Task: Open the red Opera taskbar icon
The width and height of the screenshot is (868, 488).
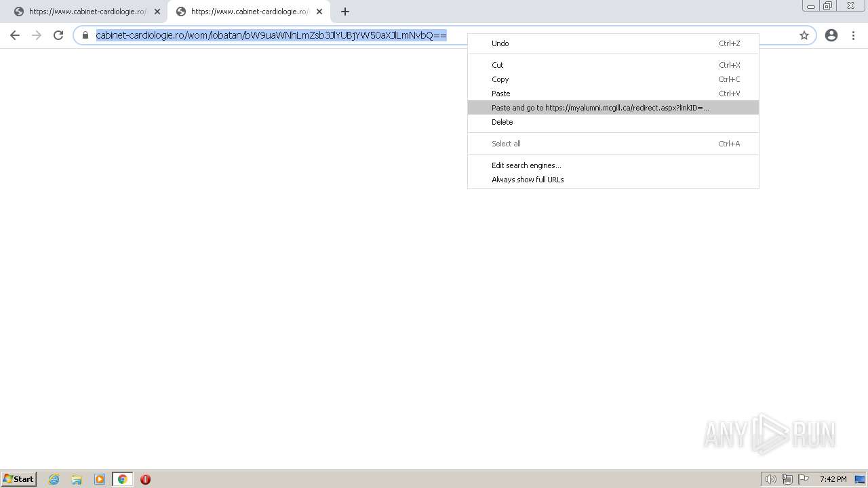Action: pyautogui.click(x=145, y=479)
